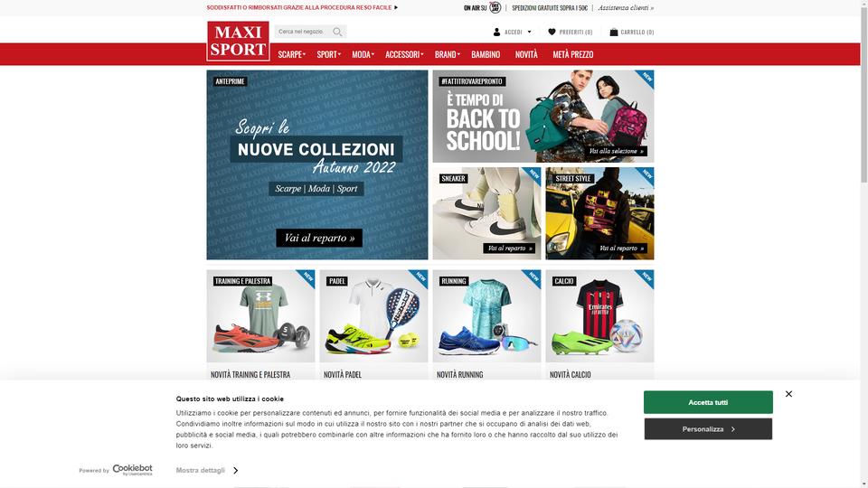Screen dimensions: 868x488
Task: Go to the Metà Prezzo section
Action: point(573,54)
